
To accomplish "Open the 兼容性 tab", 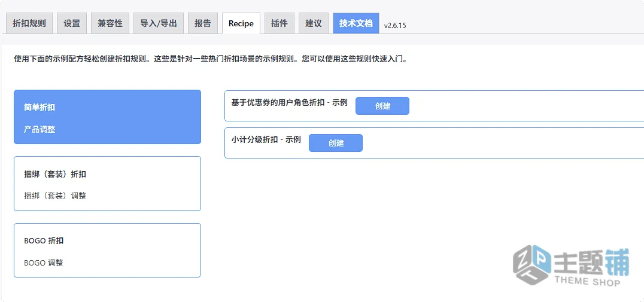I will click(x=110, y=23).
